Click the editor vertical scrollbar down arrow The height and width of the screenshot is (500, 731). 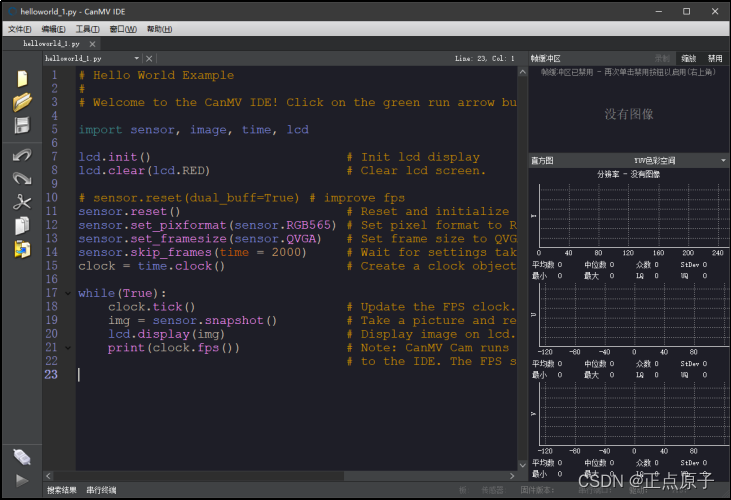[523, 465]
